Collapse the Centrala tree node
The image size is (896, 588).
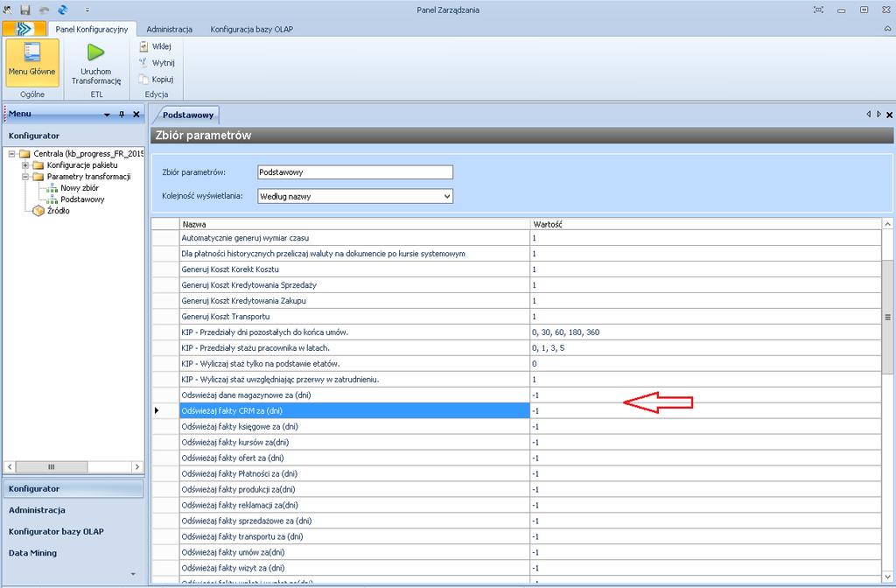(x=12, y=154)
